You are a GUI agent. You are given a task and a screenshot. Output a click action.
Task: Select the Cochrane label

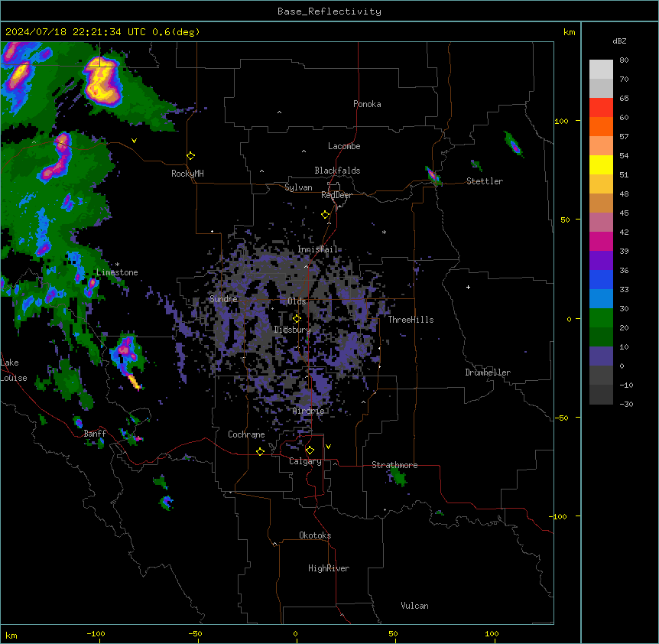(x=246, y=434)
